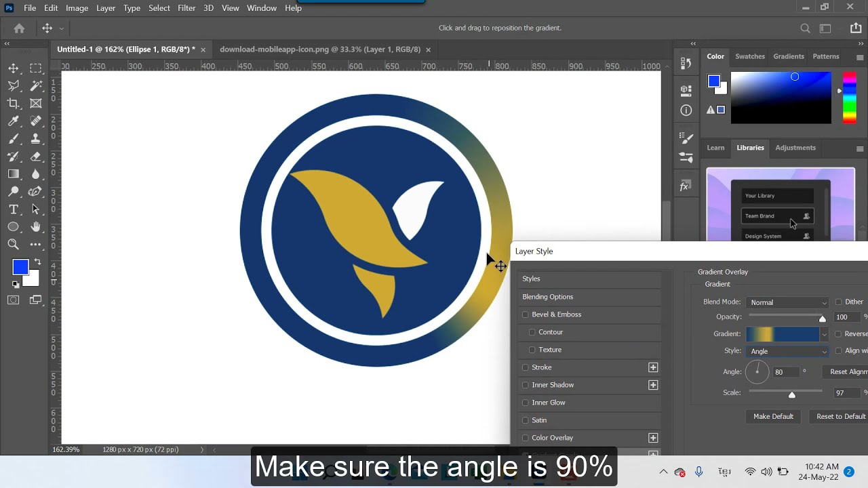Open the Styles fx panel icon

pyautogui.click(x=686, y=186)
